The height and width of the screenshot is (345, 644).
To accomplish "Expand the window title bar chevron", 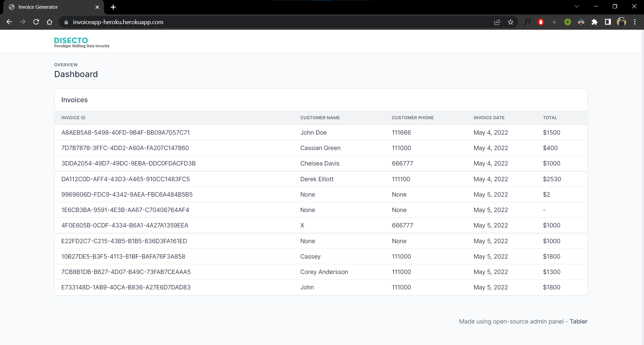I will tap(577, 6).
